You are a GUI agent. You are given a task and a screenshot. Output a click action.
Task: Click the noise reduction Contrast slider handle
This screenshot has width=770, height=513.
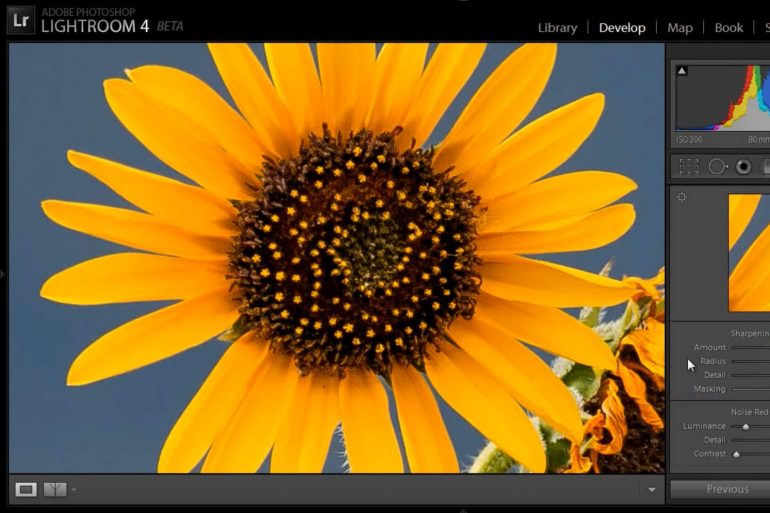[736, 454]
